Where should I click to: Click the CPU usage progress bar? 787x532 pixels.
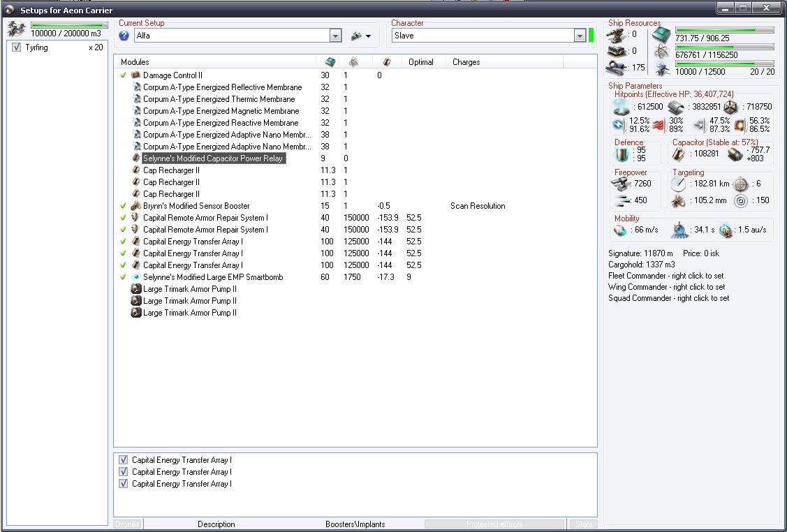point(725,30)
